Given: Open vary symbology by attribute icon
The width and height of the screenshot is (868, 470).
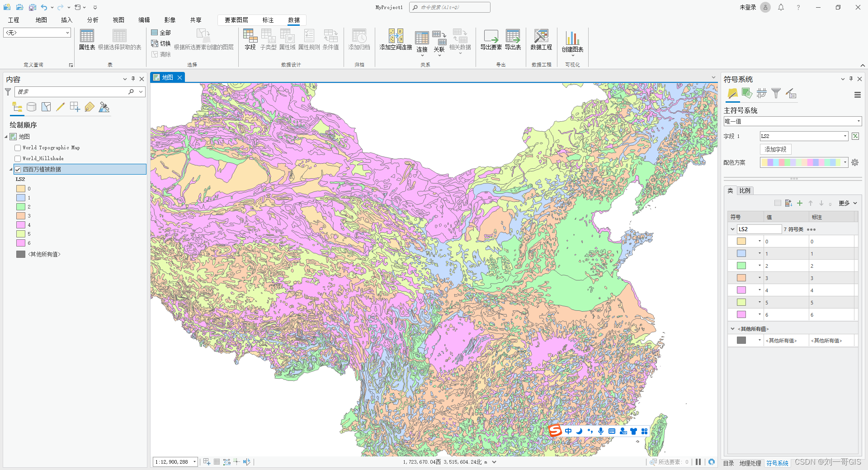Looking at the screenshot, I should (747, 94).
